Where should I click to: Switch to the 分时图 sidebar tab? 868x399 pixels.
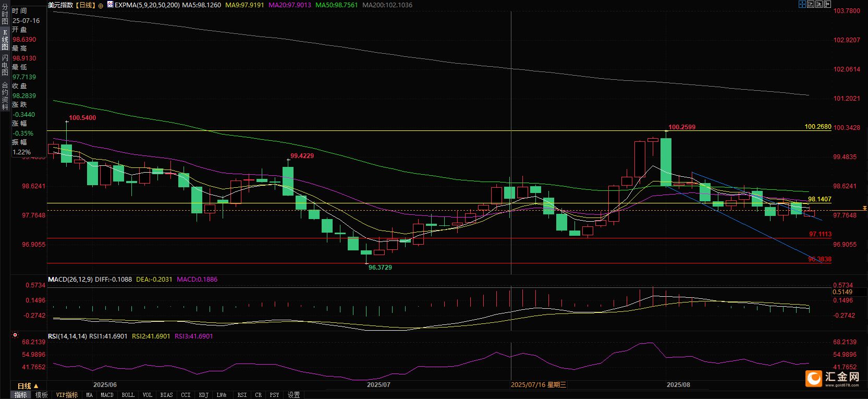coord(5,15)
